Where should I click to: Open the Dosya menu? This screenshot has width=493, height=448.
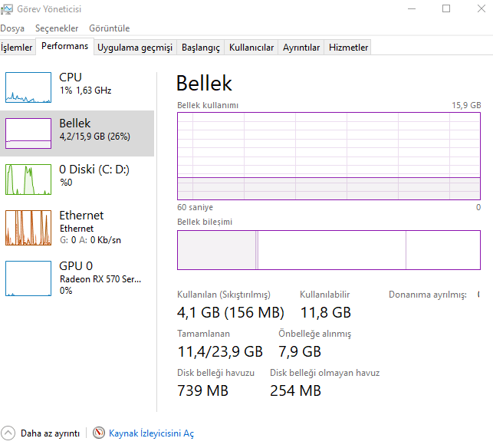(x=12, y=28)
